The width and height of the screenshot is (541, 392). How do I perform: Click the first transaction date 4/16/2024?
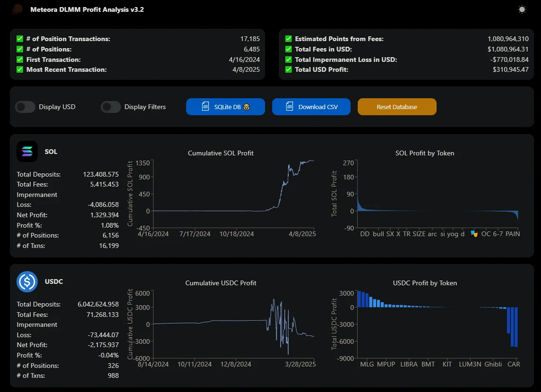tap(244, 60)
